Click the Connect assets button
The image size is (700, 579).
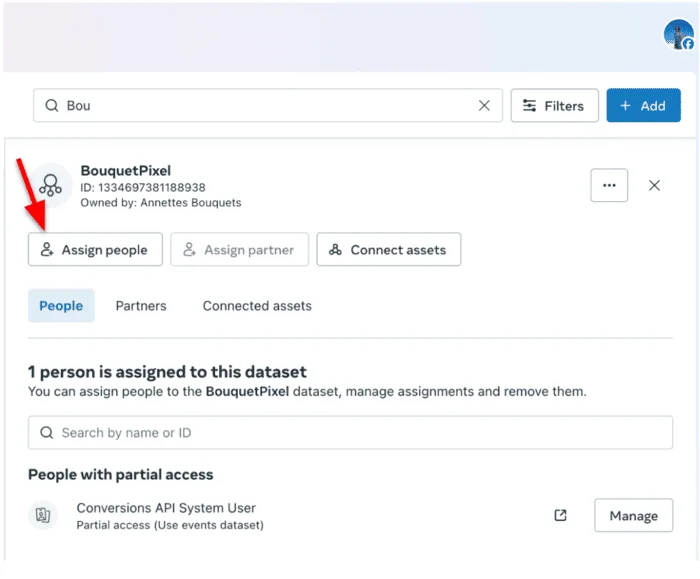click(x=388, y=250)
